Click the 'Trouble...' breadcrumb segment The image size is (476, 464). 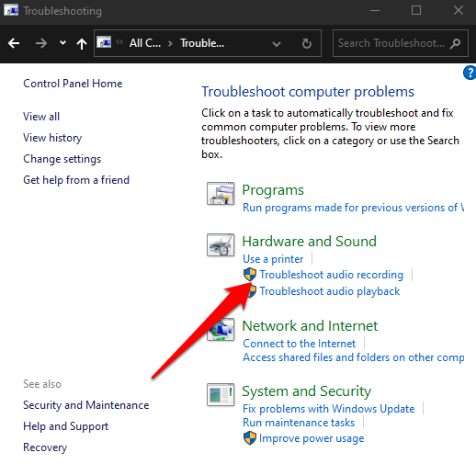tap(202, 43)
